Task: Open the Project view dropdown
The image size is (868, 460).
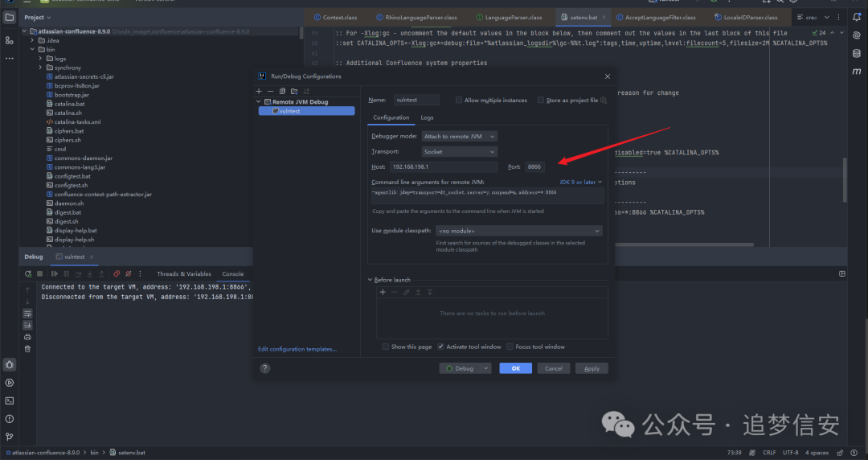Action: pos(37,18)
